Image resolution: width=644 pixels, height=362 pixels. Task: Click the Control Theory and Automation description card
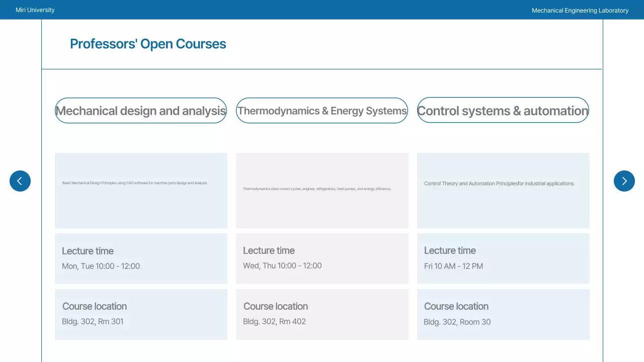tap(503, 190)
